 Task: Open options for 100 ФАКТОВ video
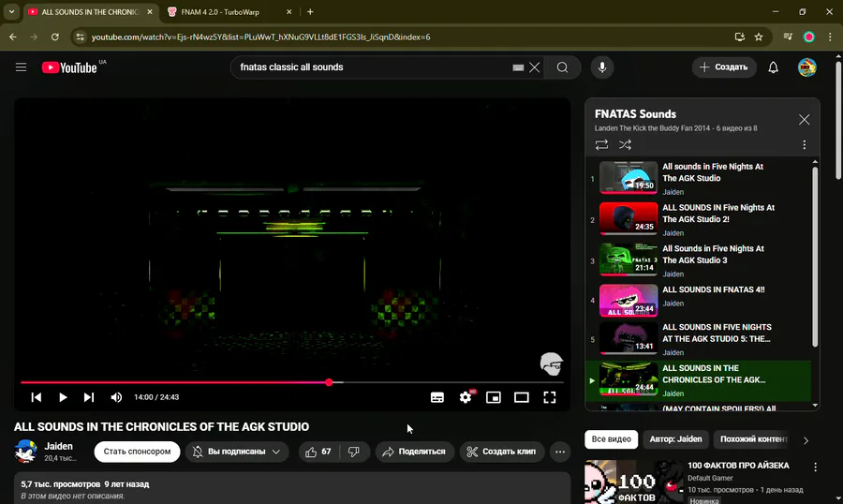(x=815, y=467)
